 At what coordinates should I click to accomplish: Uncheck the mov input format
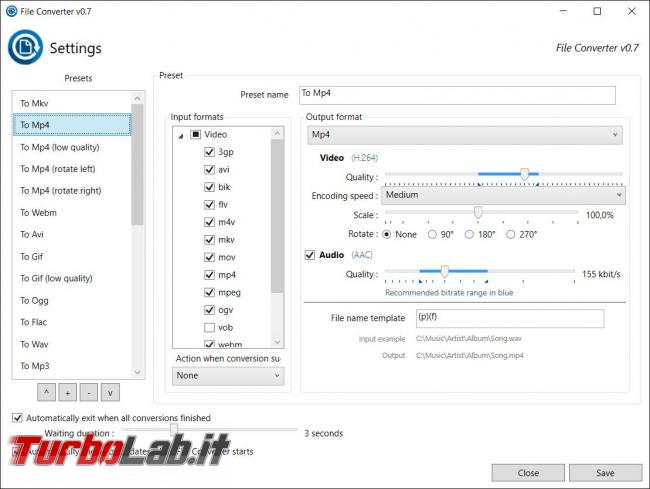(x=209, y=257)
